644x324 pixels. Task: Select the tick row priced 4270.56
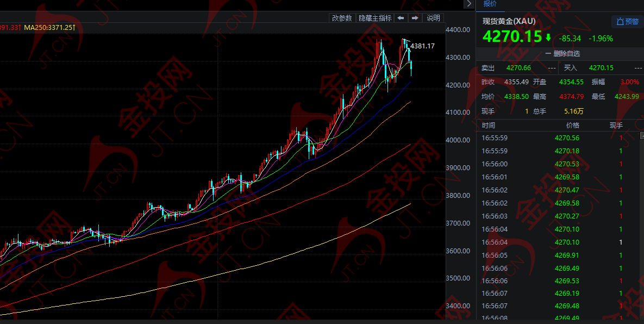pos(558,138)
